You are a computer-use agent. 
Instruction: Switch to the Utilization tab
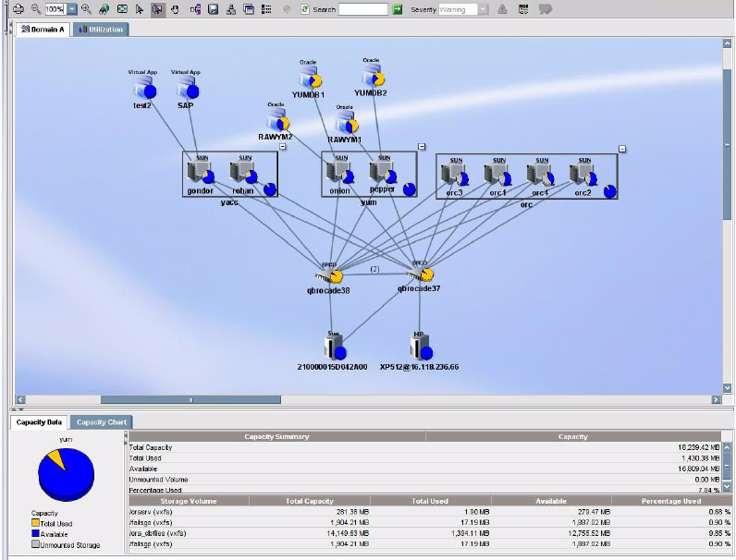(101, 29)
